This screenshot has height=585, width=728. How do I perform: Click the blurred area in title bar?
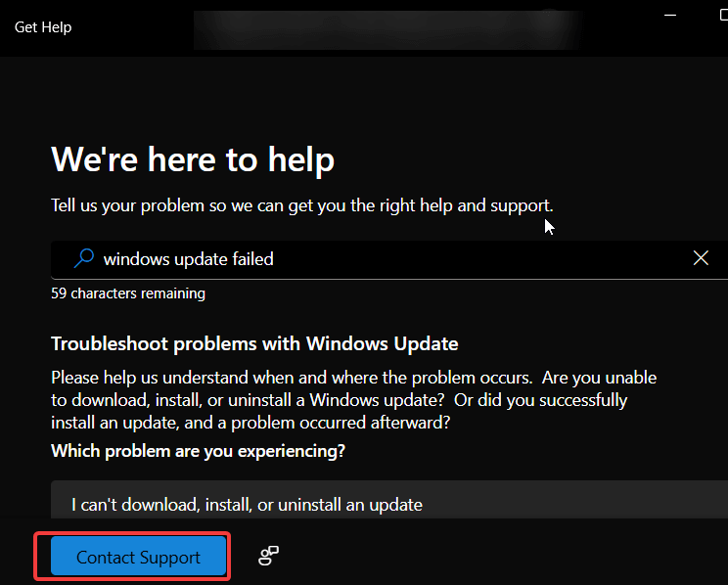[391, 29]
